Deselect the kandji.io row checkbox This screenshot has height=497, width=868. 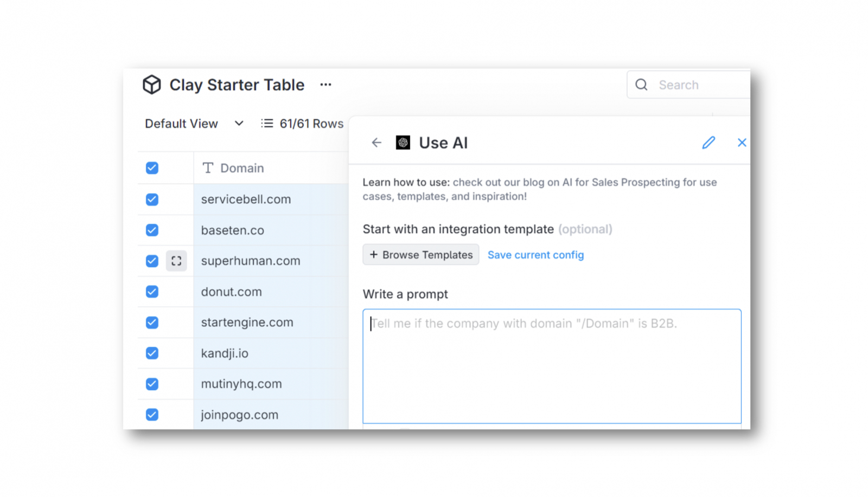[152, 353]
